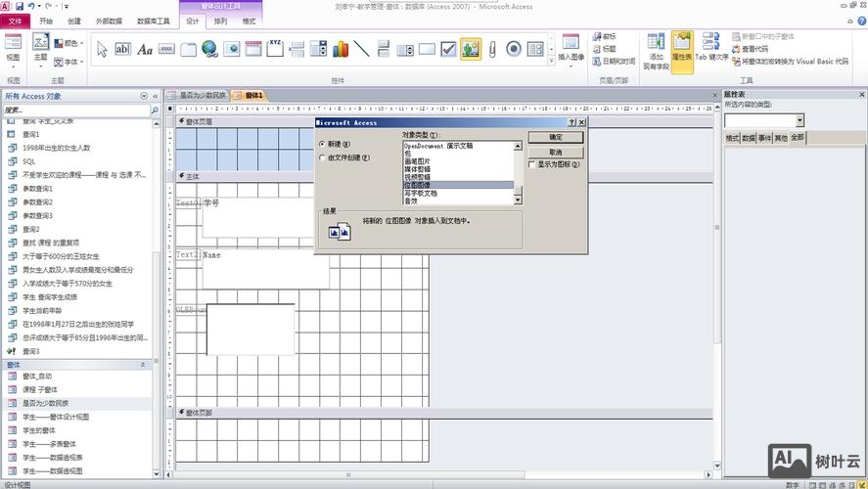Image resolution: width=868 pixels, height=489 pixels.
Task: Select the Option Button control
Action: [x=514, y=49]
